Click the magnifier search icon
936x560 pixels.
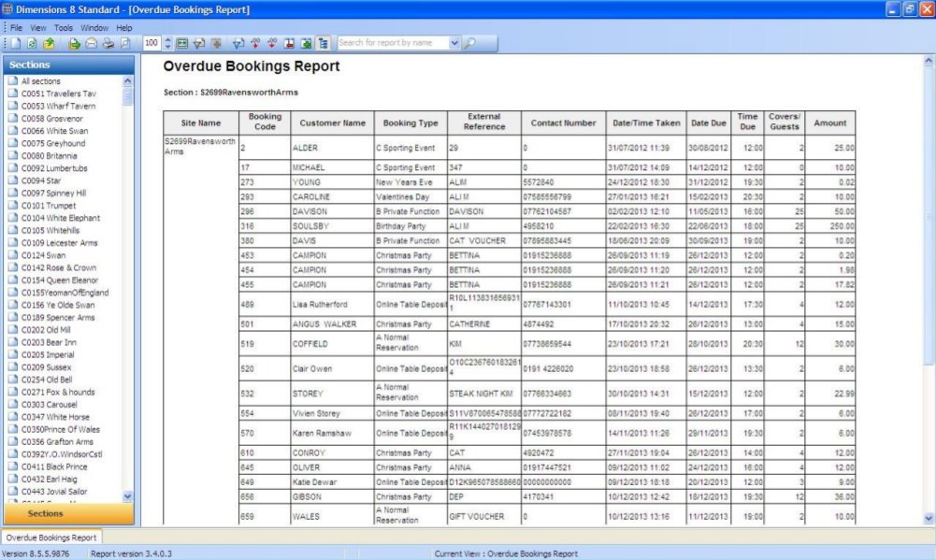pyautogui.click(x=470, y=43)
